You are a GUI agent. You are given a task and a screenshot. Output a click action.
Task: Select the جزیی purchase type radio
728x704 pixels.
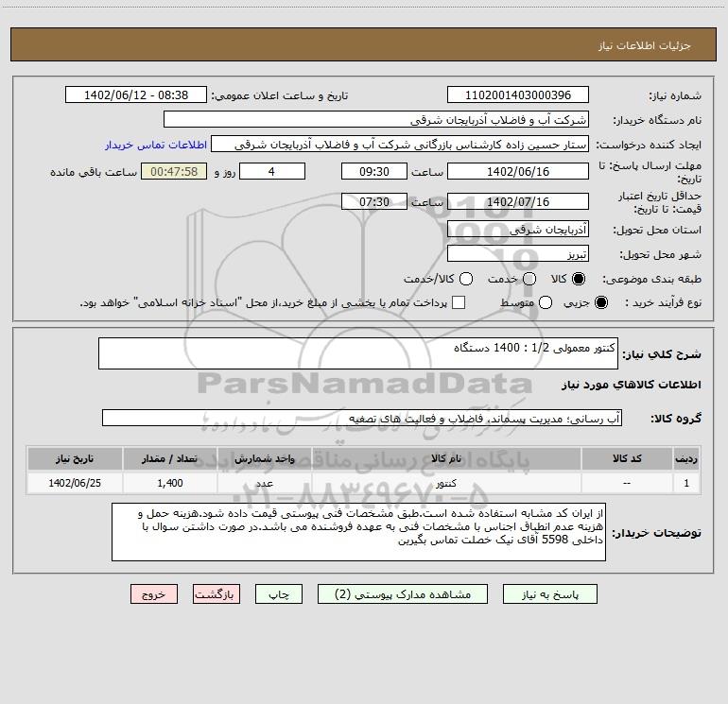600,302
